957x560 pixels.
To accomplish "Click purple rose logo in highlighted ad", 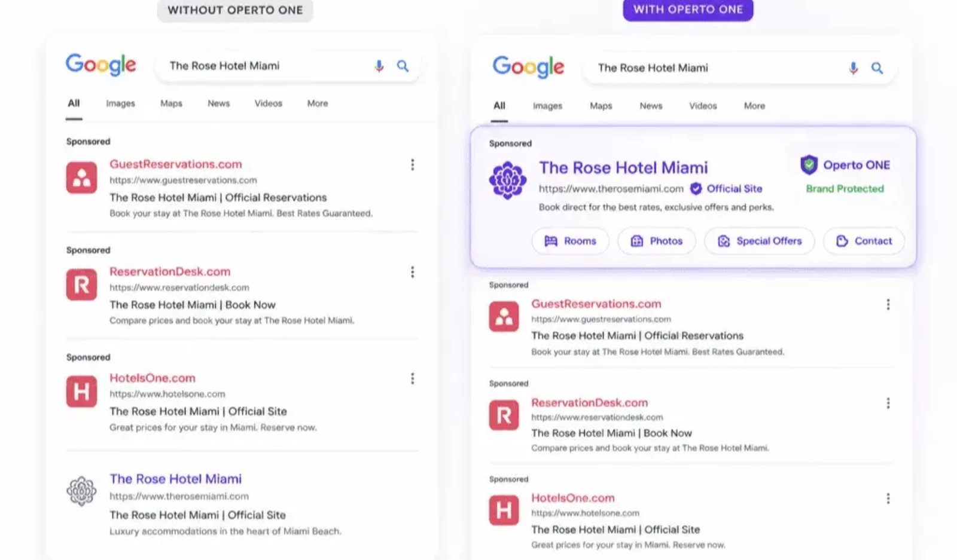I will tap(508, 180).
